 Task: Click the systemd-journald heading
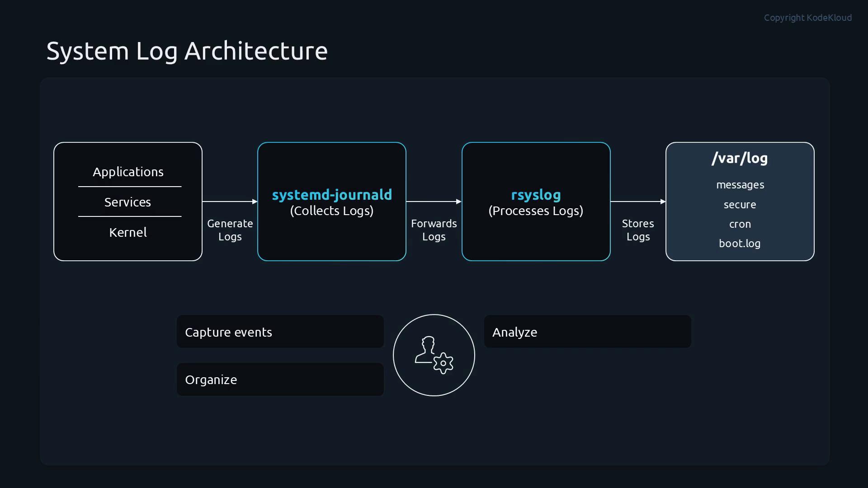[332, 195]
